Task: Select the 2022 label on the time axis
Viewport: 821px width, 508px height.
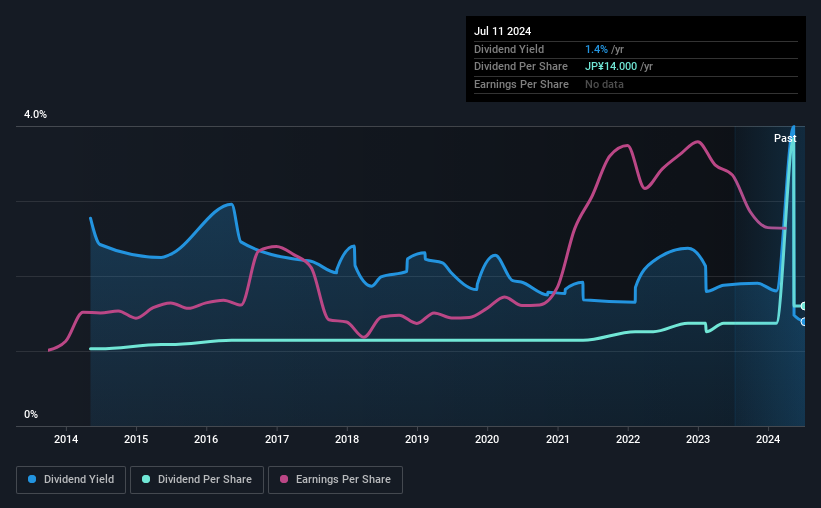Action: coord(628,439)
